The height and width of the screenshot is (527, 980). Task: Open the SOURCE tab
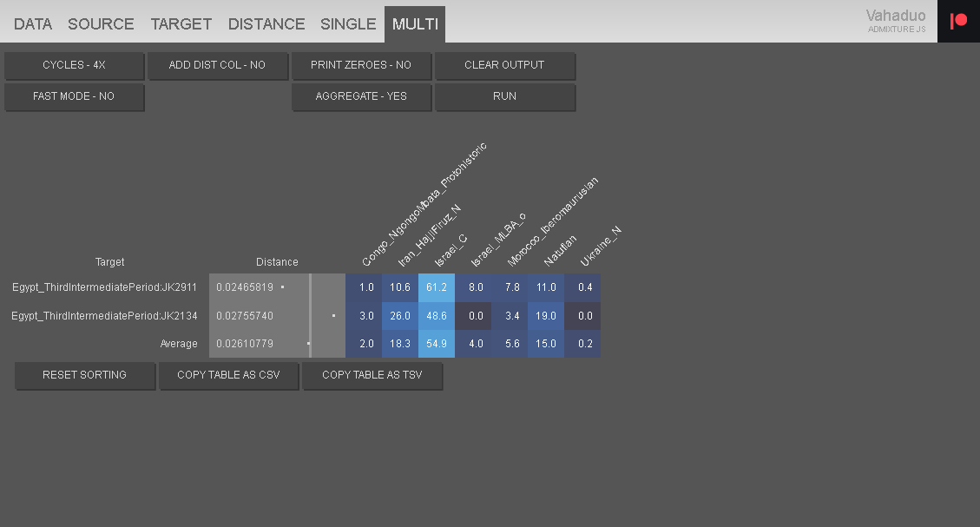pos(101,24)
